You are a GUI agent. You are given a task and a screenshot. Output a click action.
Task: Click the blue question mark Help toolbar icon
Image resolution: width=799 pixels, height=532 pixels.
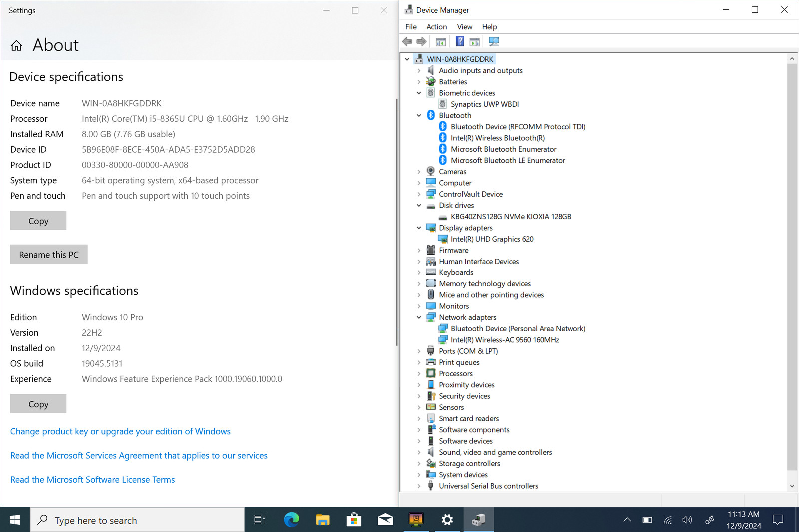coord(460,42)
